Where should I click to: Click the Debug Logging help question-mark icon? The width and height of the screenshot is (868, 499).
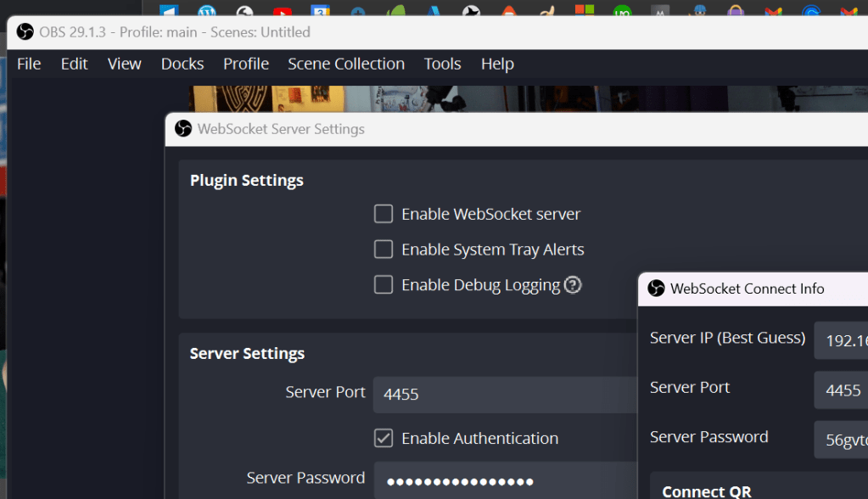click(573, 284)
